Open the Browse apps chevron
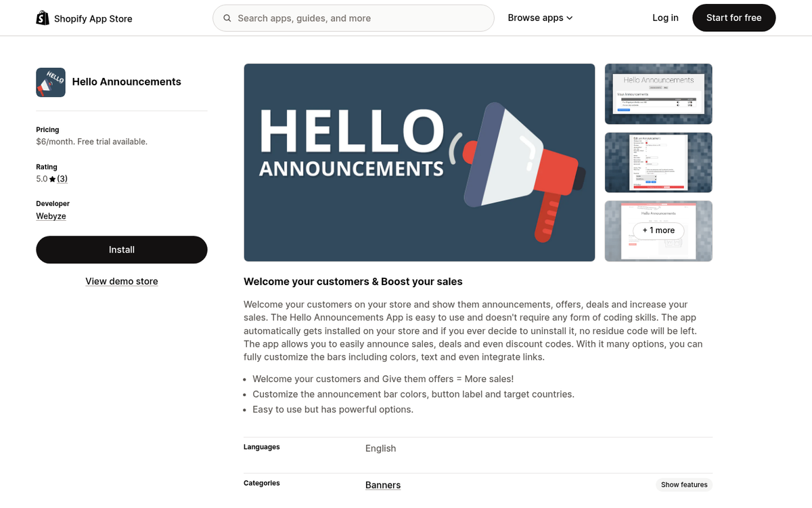The image size is (812, 508). [568, 18]
